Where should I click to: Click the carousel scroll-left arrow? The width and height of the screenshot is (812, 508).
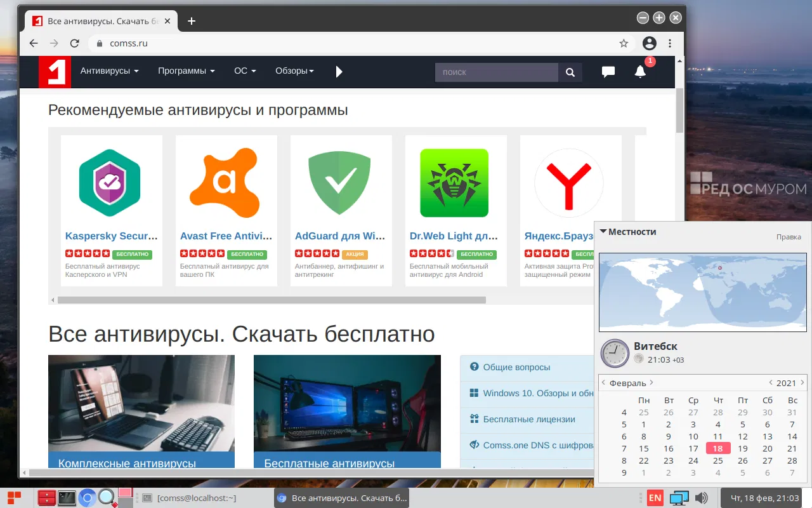coord(53,300)
